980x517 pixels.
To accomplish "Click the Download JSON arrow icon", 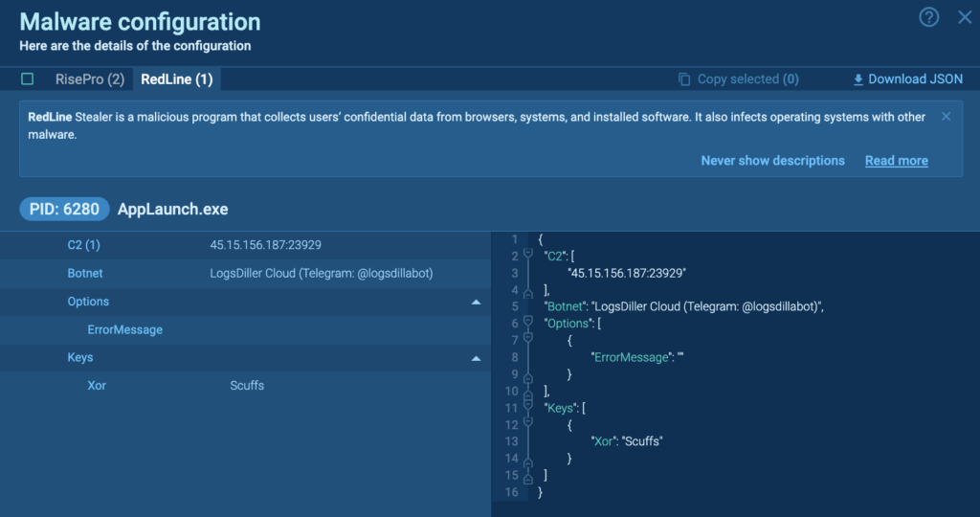I will coord(857,79).
